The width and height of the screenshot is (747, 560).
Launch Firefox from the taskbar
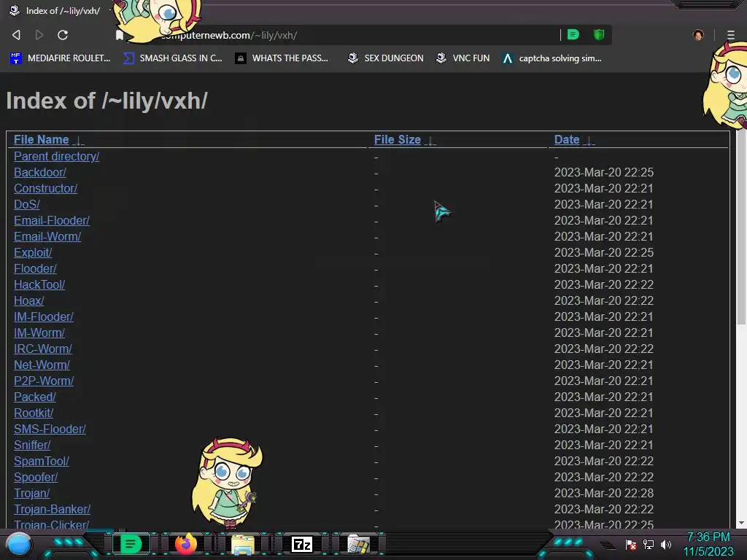(x=186, y=544)
